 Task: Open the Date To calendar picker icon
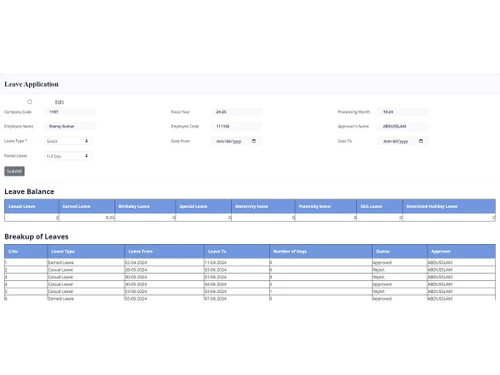coord(421,141)
